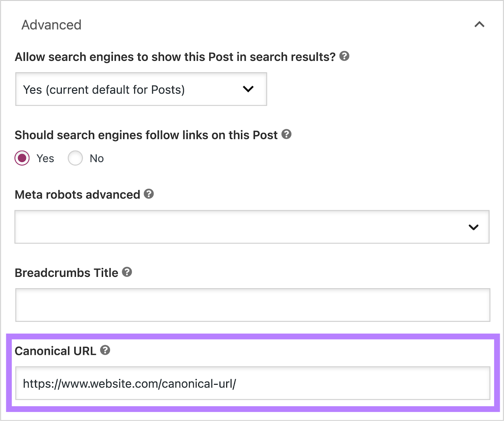Open the search results visibility dropdown
Viewport: 504px width, 421px height.
click(x=140, y=89)
